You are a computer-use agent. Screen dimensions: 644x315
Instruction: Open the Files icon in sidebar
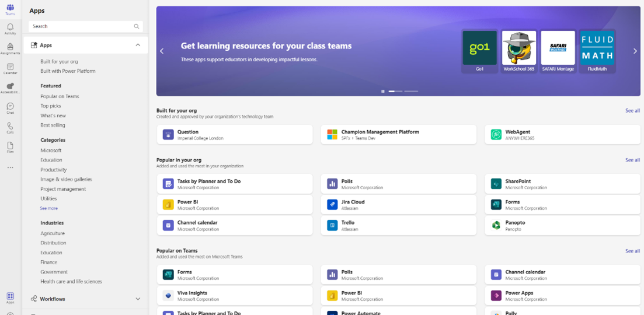click(x=10, y=147)
